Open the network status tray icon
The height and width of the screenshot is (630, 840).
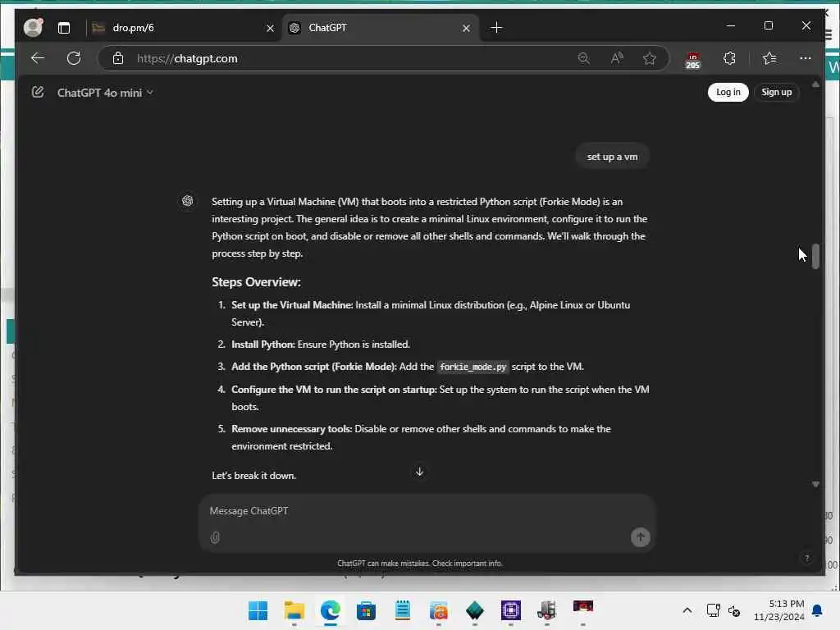pos(713,610)
